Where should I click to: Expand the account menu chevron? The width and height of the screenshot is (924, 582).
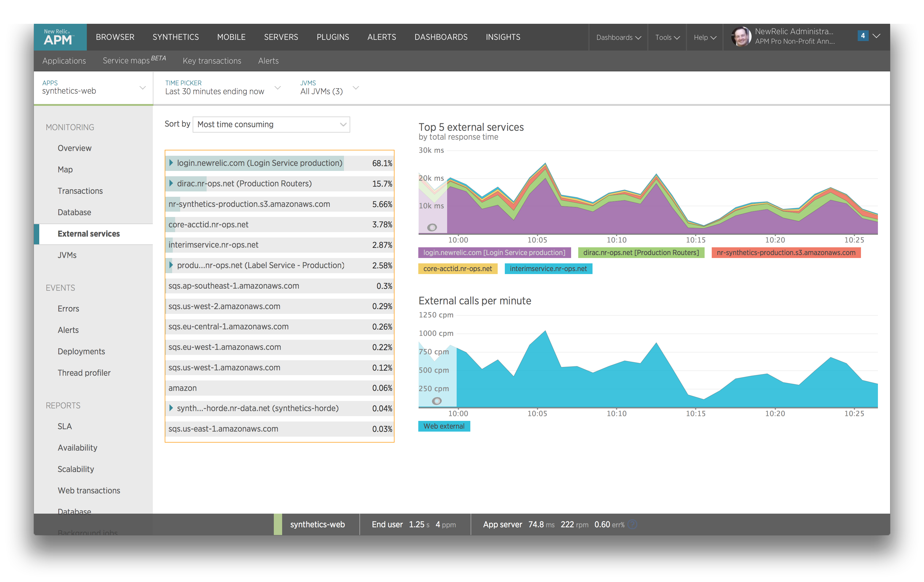tap(876, 36)
